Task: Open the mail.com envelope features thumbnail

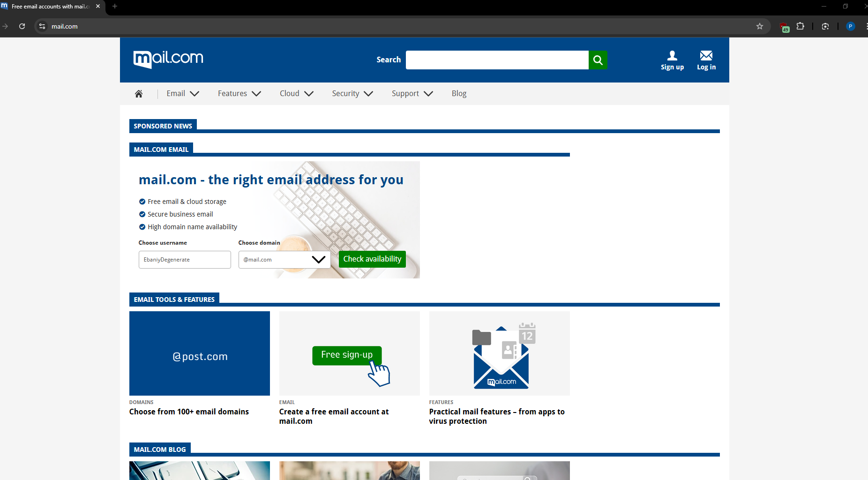Action: coord(500,353)
